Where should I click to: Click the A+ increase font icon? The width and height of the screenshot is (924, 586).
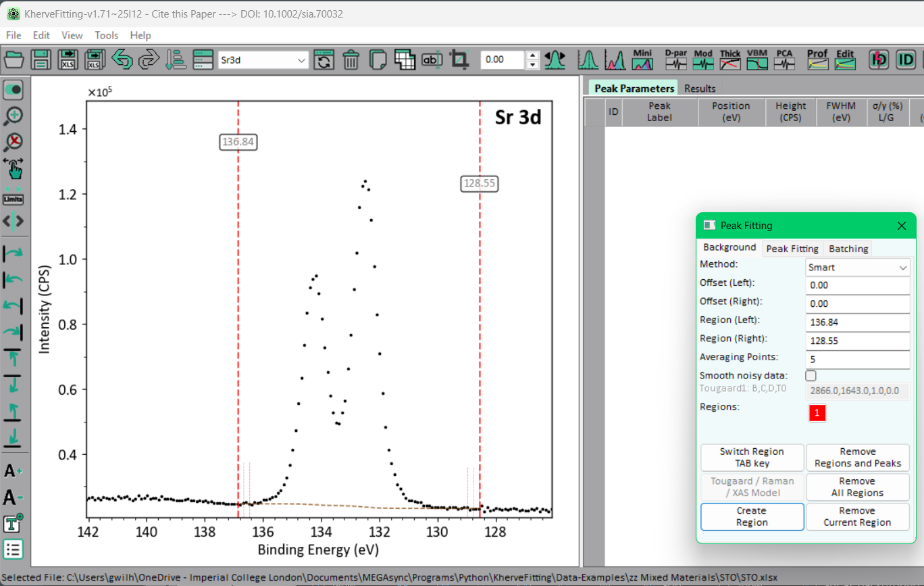[13, 471]
